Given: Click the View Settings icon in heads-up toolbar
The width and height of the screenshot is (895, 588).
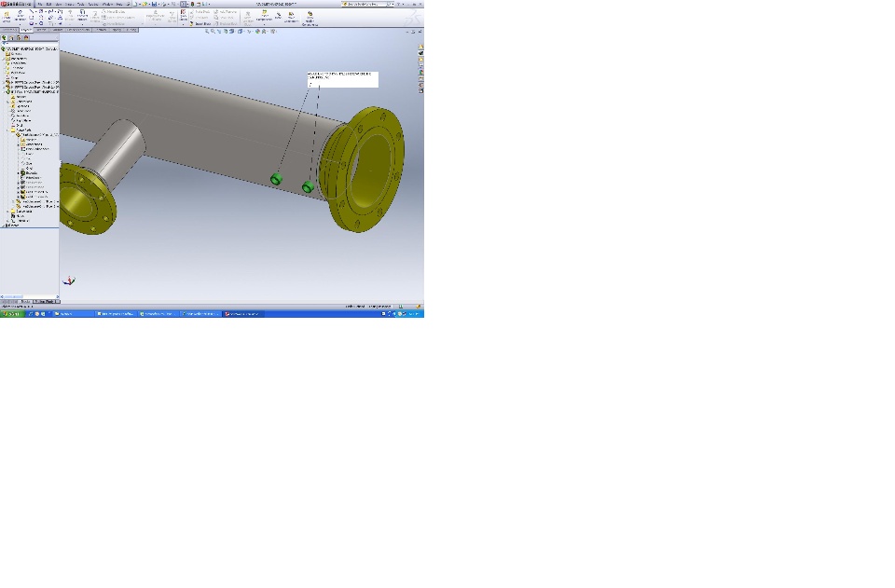Looking at the screenshot, I should (273, 32).
